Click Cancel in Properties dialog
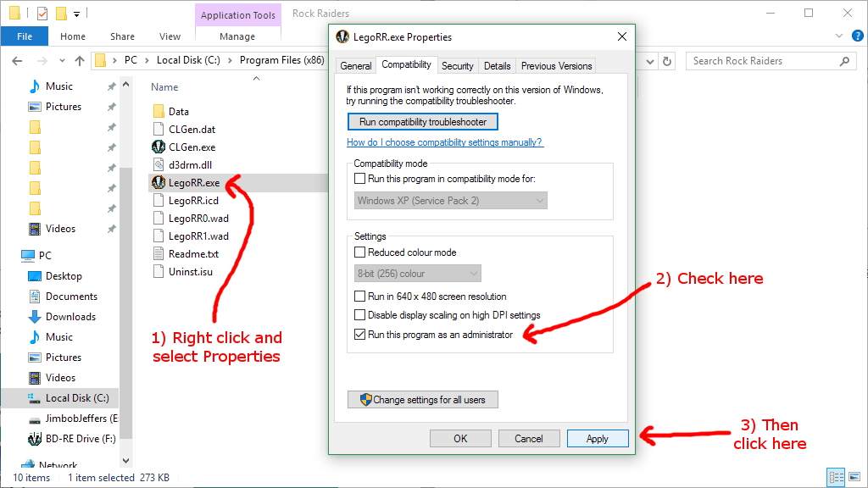 click(x=529, y=438)
